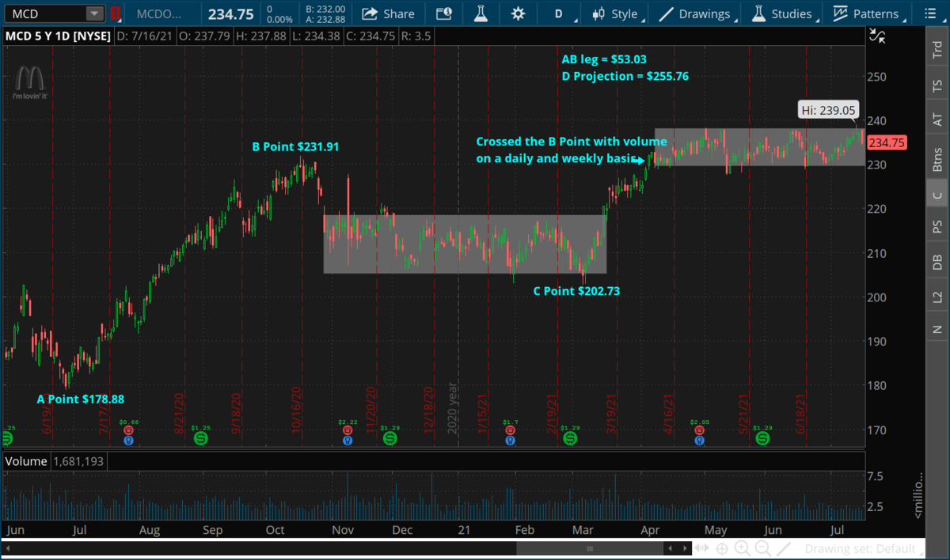
Task: Select the pan tool icon in bottom bar
Action: [702, 548]
